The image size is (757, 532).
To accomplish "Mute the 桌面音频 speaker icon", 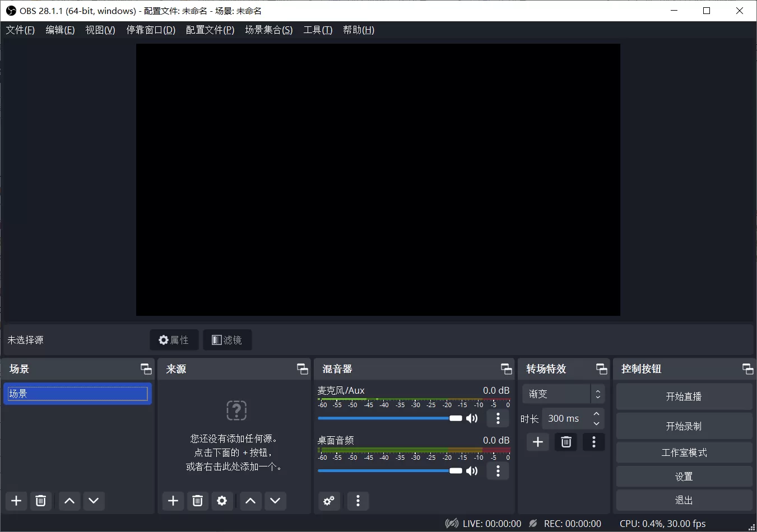I will click(x=472, y=471).
